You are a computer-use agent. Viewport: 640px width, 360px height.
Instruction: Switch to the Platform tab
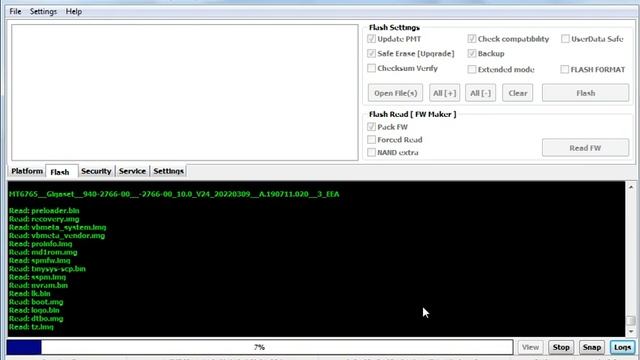[x=27, y=171]
